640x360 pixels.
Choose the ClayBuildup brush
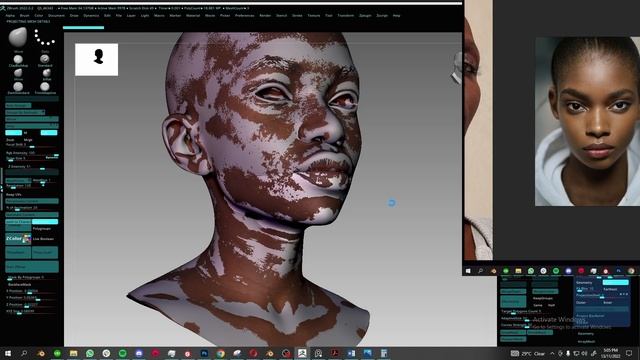(x=18, y=60)
